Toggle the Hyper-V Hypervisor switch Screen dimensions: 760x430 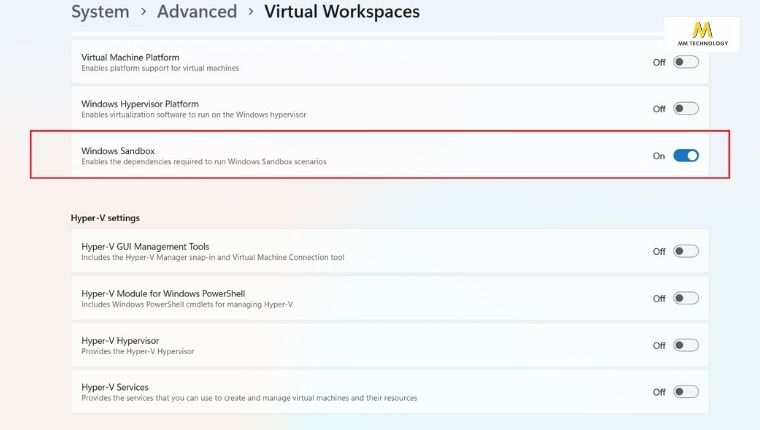point(686,345)
